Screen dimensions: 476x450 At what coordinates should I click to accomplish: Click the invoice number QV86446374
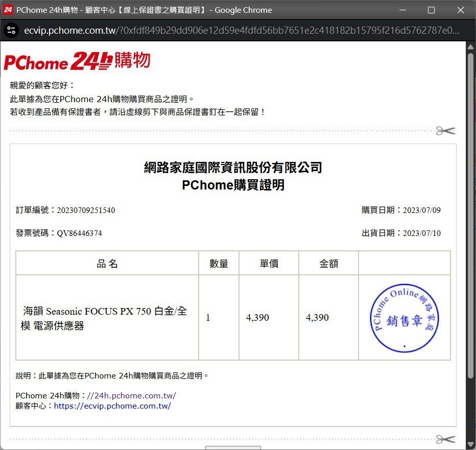coord(79,233)
